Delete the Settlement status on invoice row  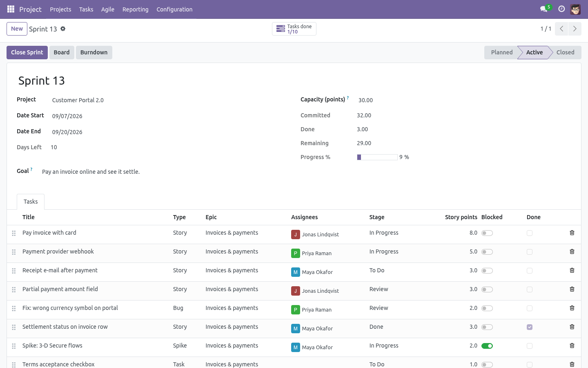572,327
